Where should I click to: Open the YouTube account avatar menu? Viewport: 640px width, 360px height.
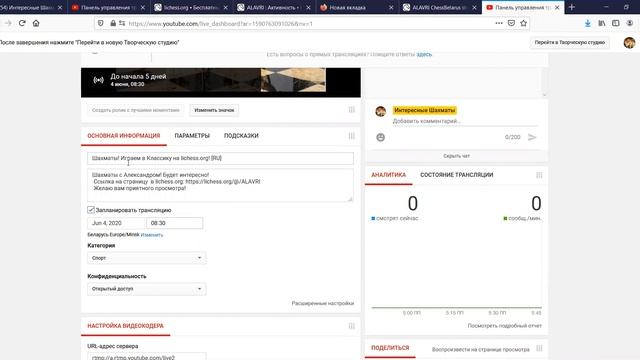point(629,42)
